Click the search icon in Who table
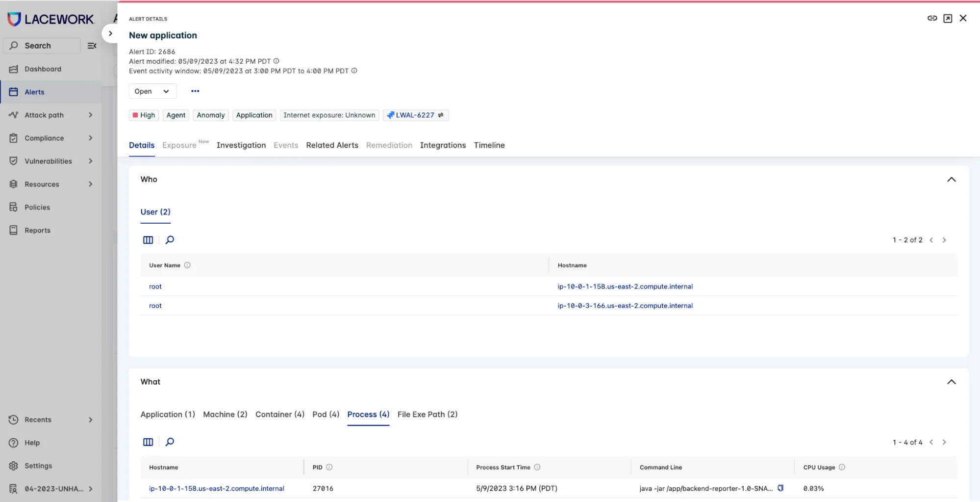980x502 pixels. tap(170, 240)
